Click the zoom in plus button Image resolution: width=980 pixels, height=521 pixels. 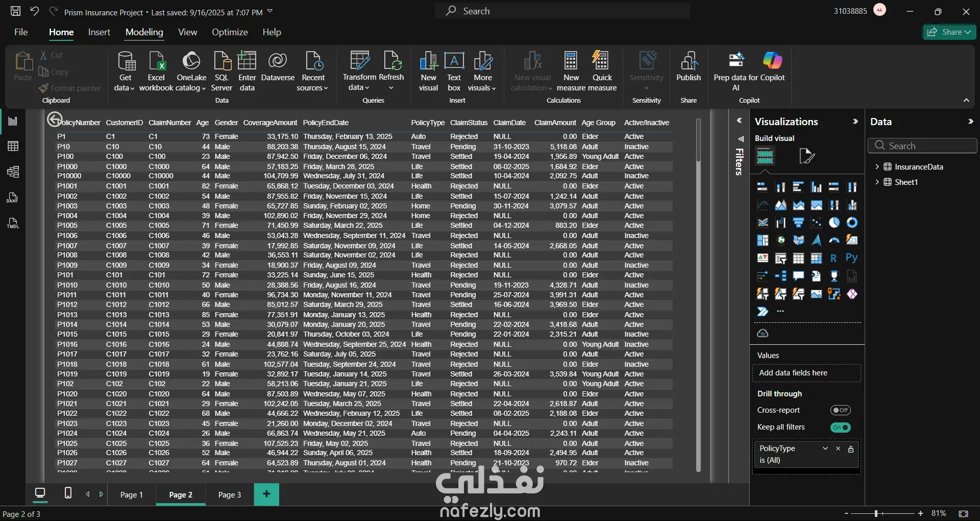point(921,513)
